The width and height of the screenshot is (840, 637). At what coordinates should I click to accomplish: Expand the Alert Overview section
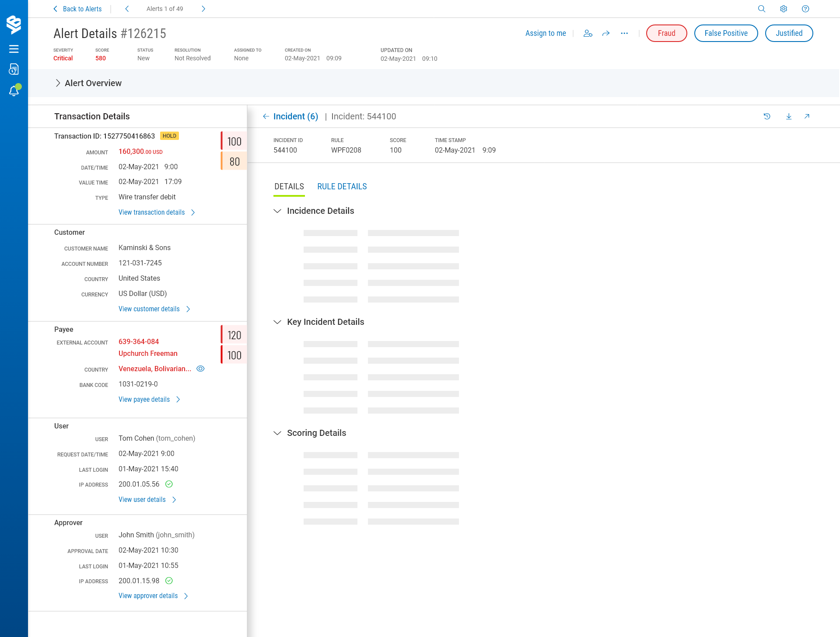point(58,83)
